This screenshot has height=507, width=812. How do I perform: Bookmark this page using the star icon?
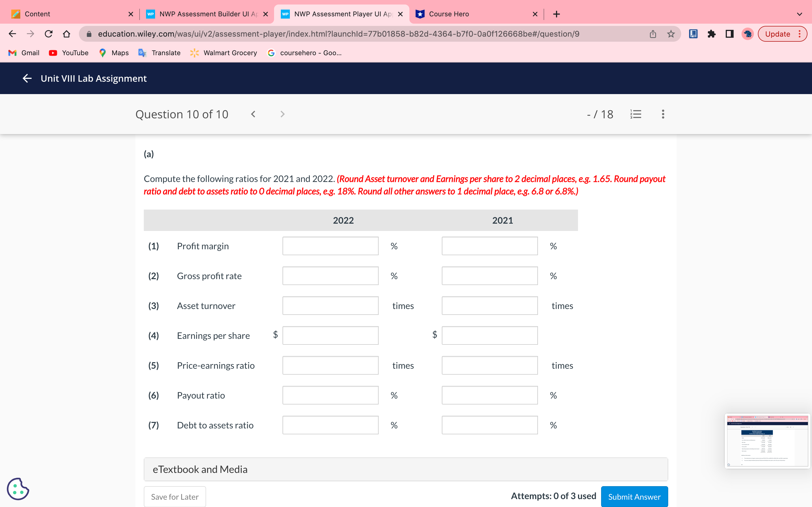670,34
